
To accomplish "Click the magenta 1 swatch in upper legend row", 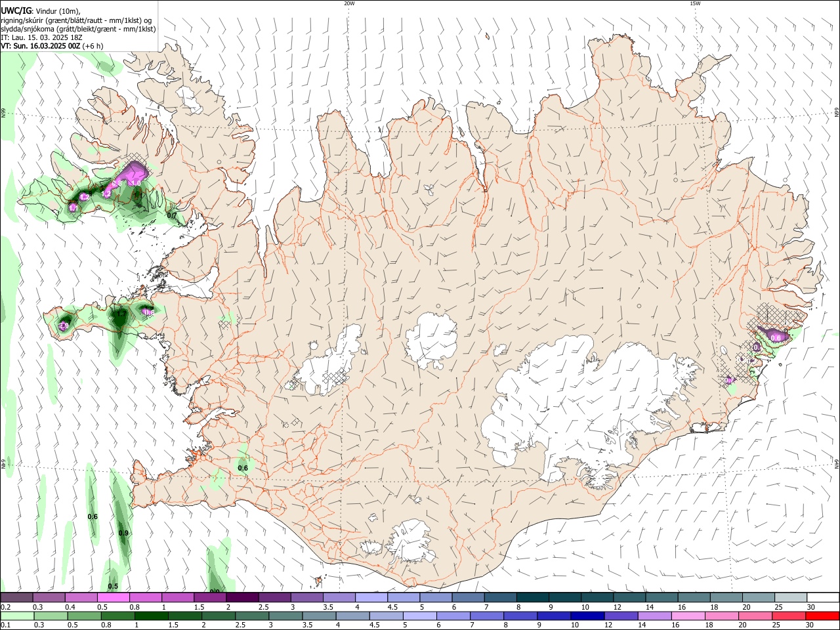I will point(178,597).
